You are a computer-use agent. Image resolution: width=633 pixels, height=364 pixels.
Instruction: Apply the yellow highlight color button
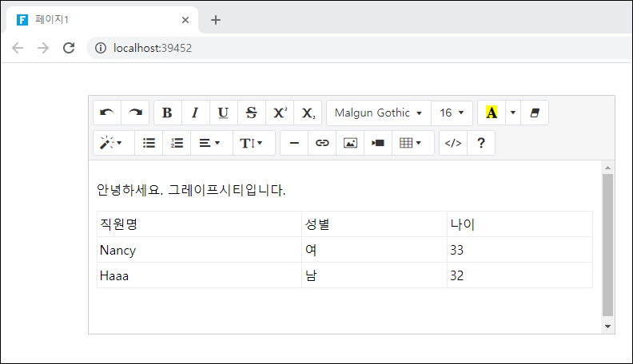pos(492,113)
